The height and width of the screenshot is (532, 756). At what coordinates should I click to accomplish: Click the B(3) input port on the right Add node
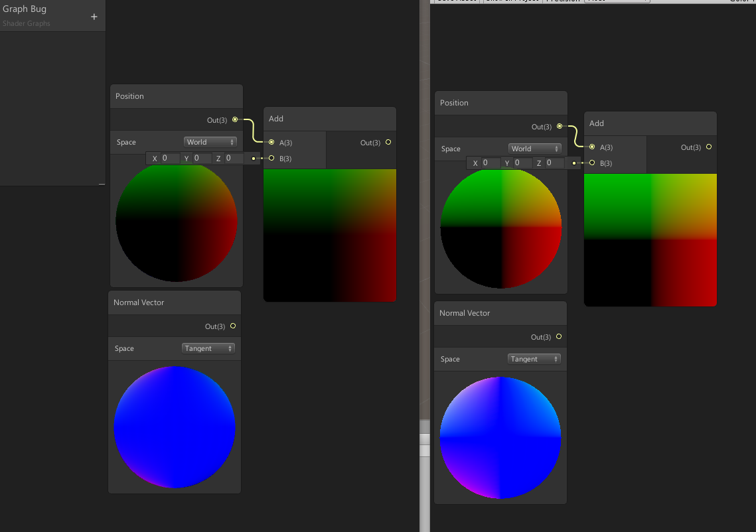coord(592,163)
